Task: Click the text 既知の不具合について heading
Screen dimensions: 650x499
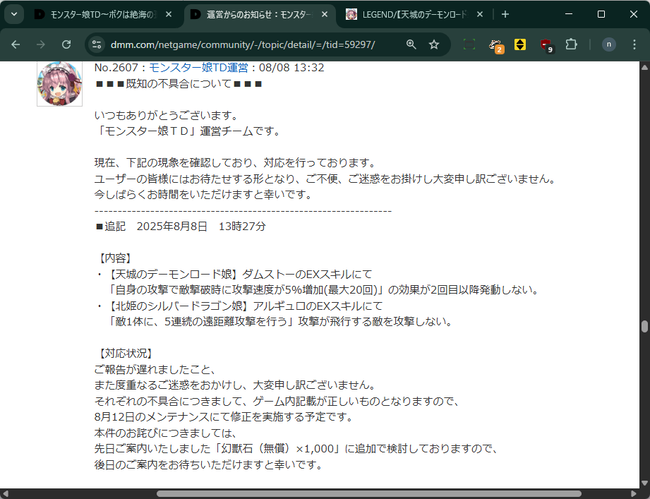Action: coord(179,84)
